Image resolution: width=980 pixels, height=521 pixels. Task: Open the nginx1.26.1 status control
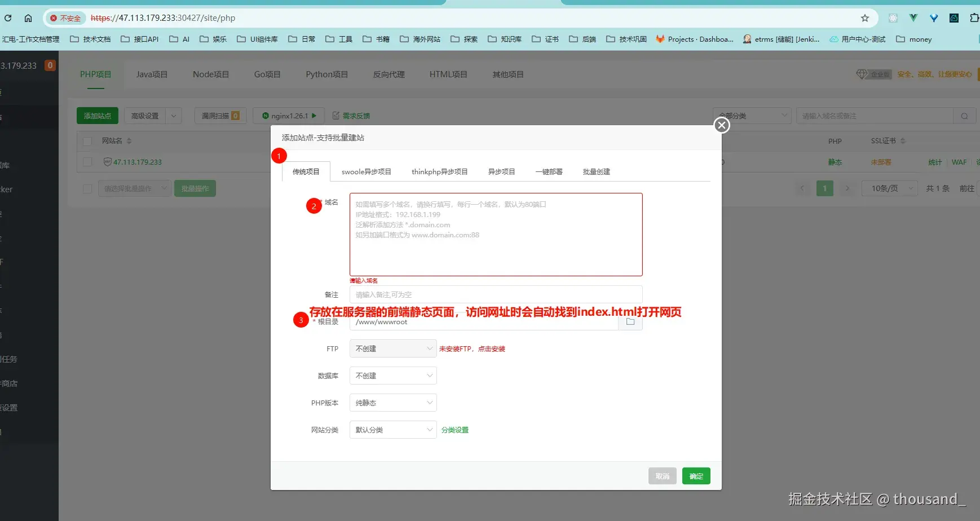[289, 116]
